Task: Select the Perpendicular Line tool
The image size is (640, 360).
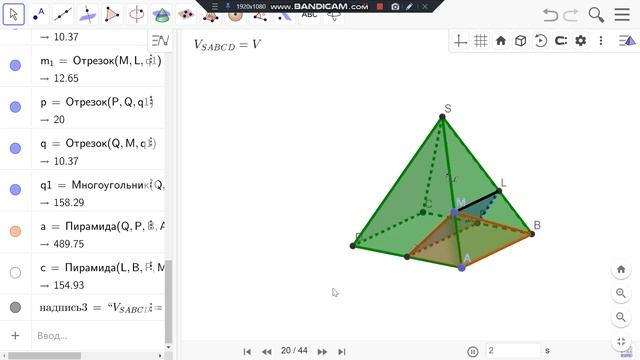Action: (87, 15)
